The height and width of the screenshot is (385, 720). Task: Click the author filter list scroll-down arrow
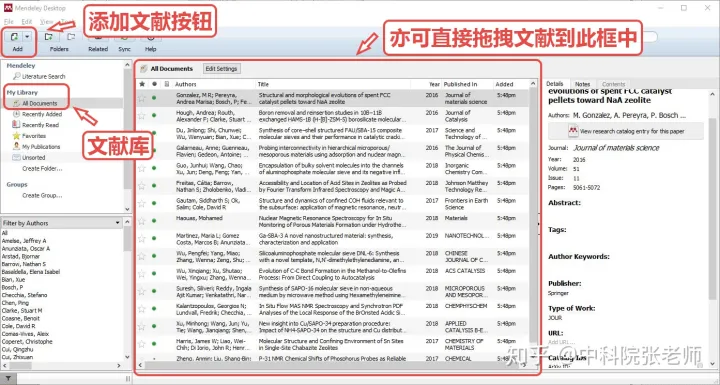[x=127, y=357]
